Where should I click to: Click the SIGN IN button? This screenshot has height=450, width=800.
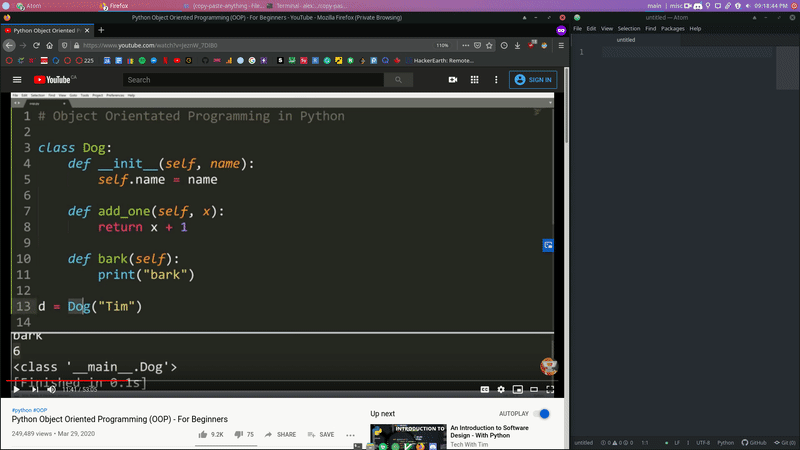(x=533, y=80)
